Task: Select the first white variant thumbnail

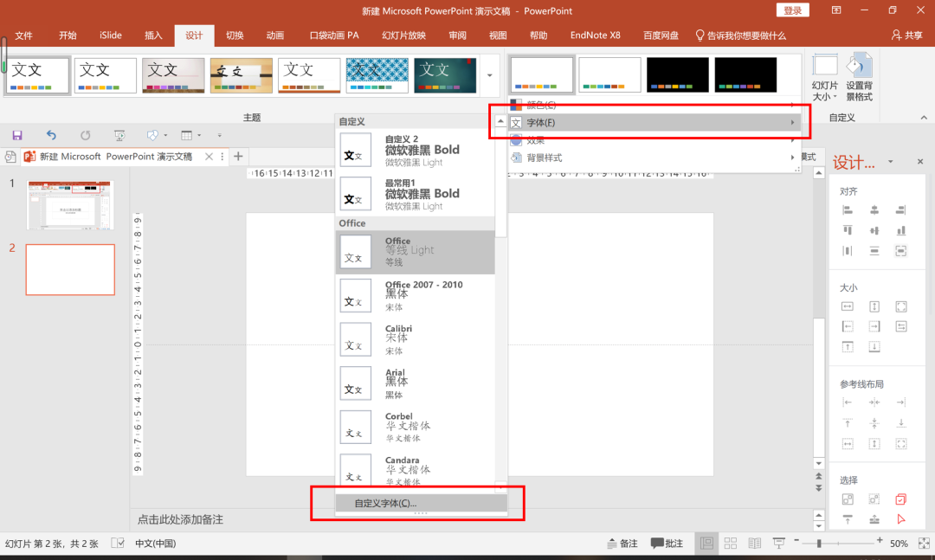Action: click(x=542, y=74)
